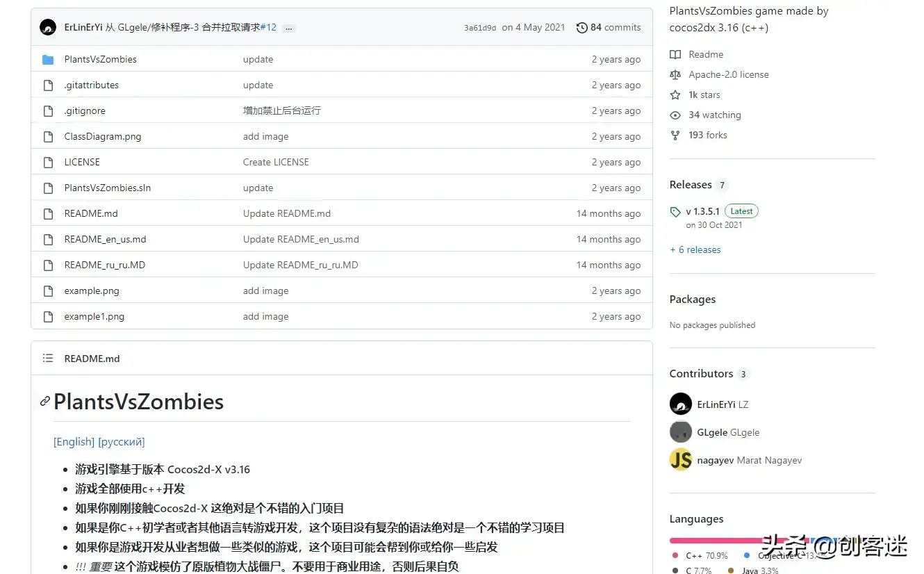Click the scales icon for Apache-2.0 license
Image resolution: width=924 pixels, height=574 pixels.
coord(675,74)
